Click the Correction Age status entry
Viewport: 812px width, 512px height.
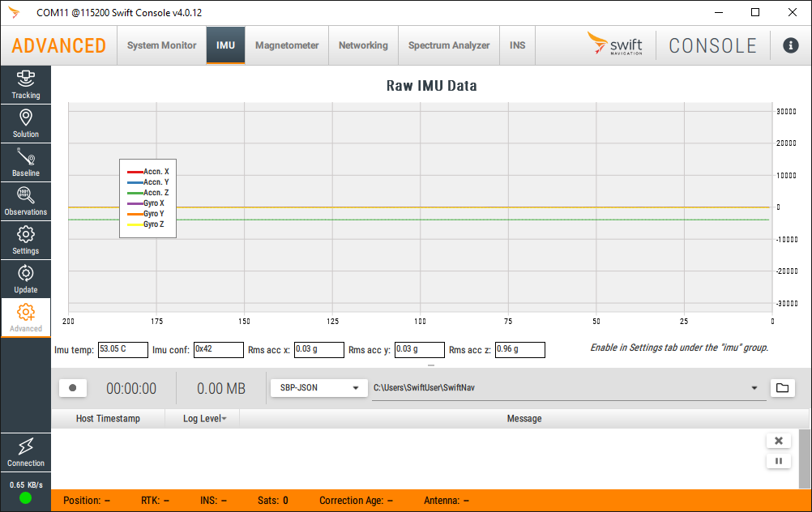coord(356,501)
